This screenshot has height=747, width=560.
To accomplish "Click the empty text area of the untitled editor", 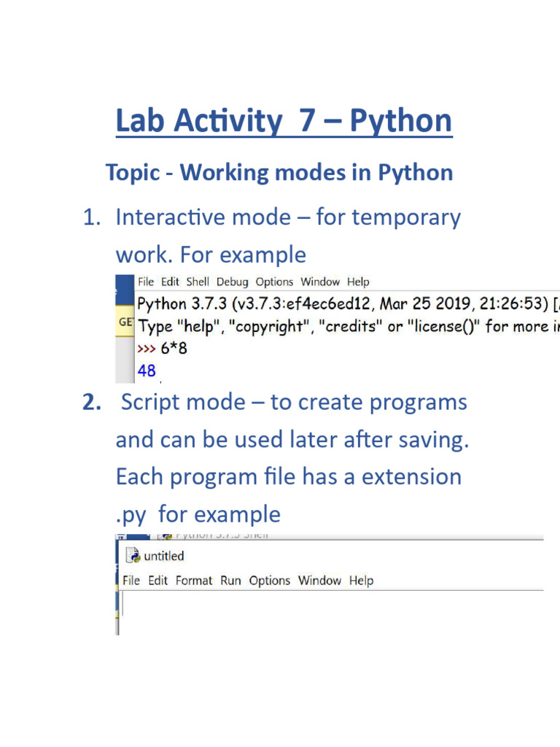I will tap(328, 611).
